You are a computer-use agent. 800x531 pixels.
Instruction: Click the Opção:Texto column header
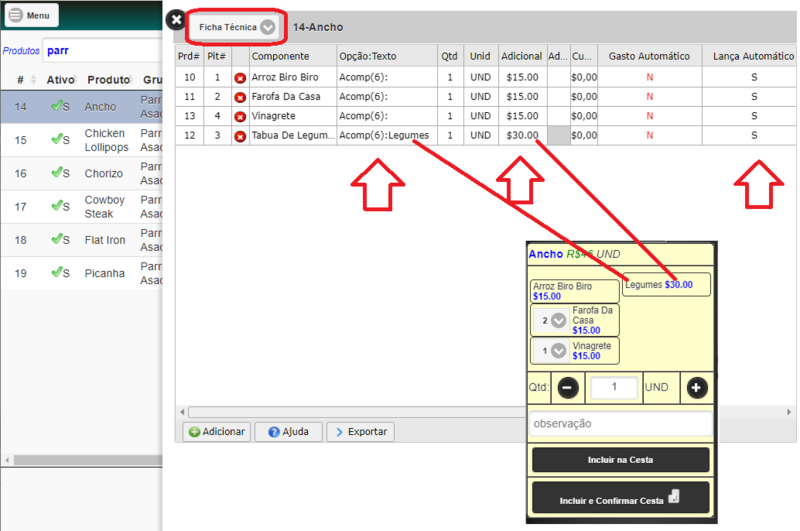coord(387,56)
